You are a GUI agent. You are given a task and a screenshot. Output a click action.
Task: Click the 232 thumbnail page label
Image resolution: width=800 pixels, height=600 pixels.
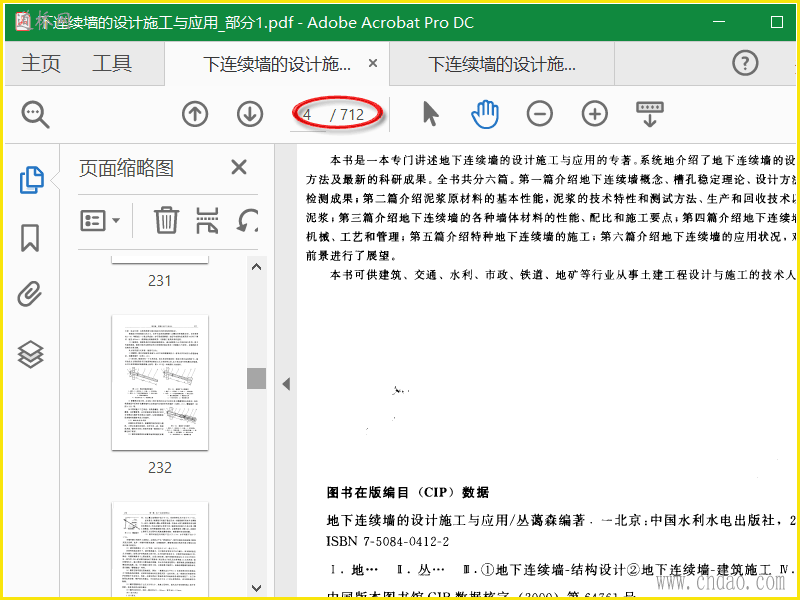click(160, 468)
